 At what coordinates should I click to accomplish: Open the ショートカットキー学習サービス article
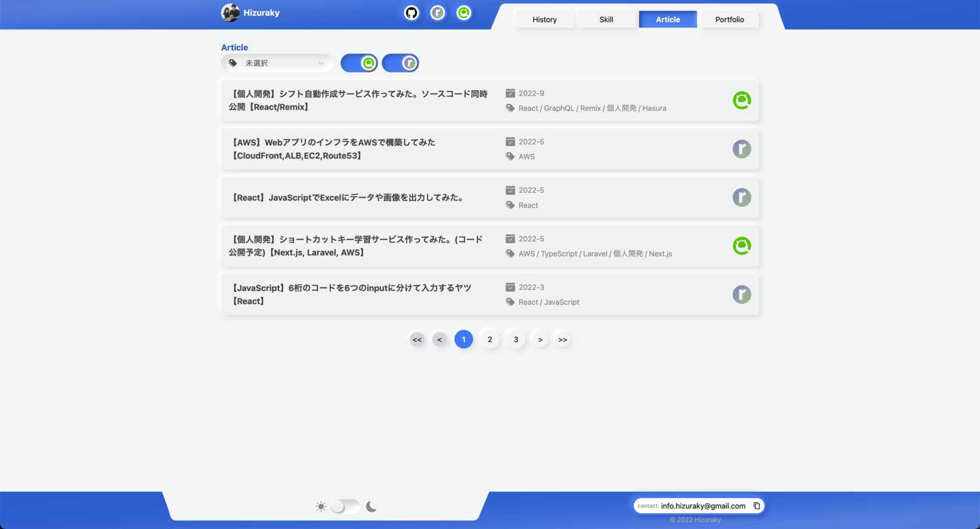coord(490,246)
